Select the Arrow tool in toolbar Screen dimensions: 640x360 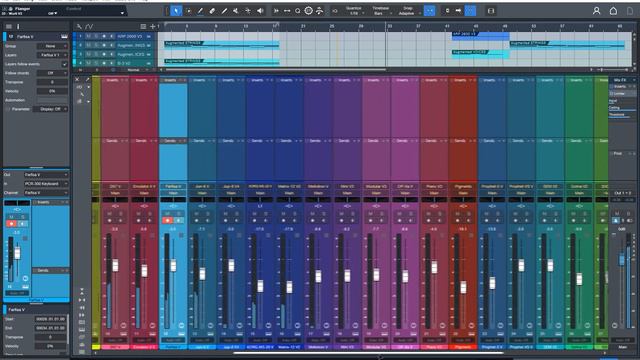pyautogui.click(x=176, y=11)
